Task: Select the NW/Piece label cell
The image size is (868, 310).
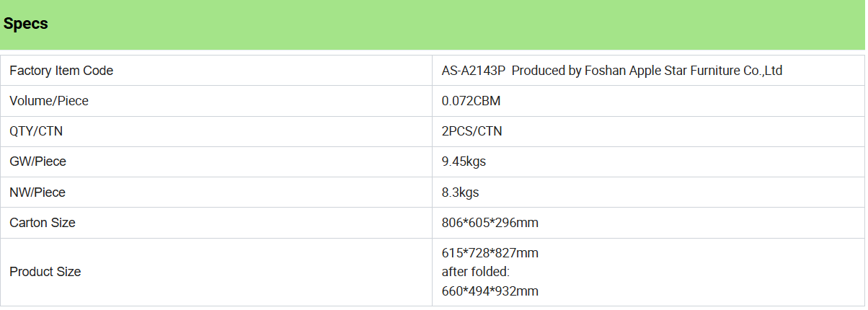Action: [216, 192]
